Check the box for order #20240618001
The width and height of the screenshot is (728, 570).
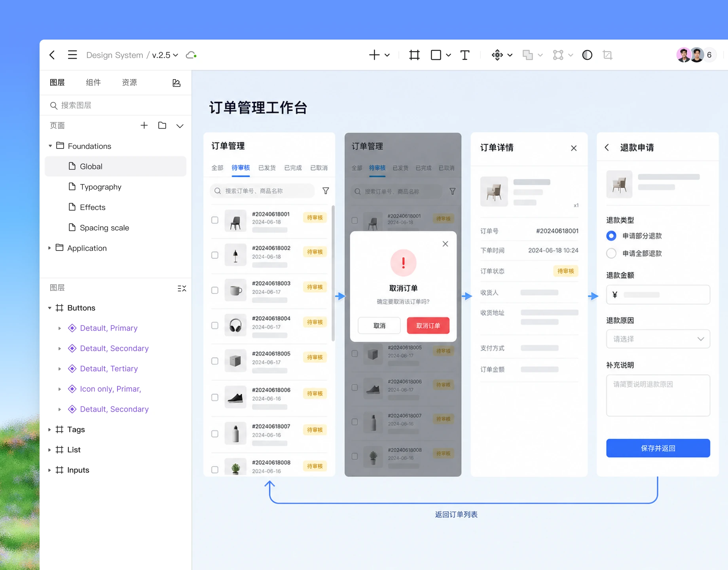[x=215, y=220]
